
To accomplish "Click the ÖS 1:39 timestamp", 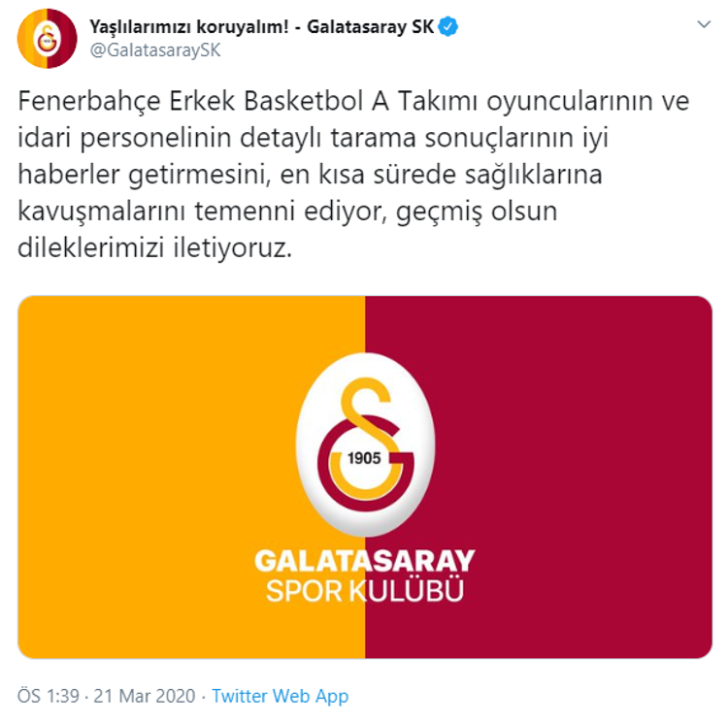I will click(x=49, y=696).
